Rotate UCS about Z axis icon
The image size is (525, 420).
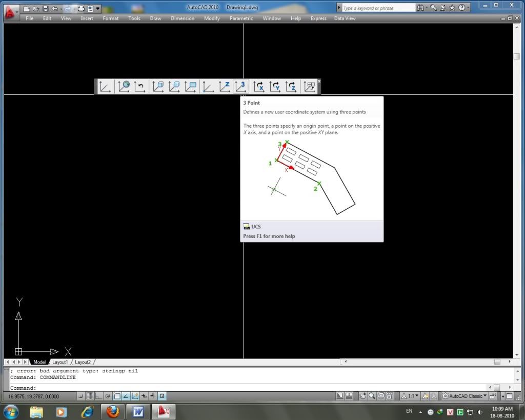click(x=291, y=87)
